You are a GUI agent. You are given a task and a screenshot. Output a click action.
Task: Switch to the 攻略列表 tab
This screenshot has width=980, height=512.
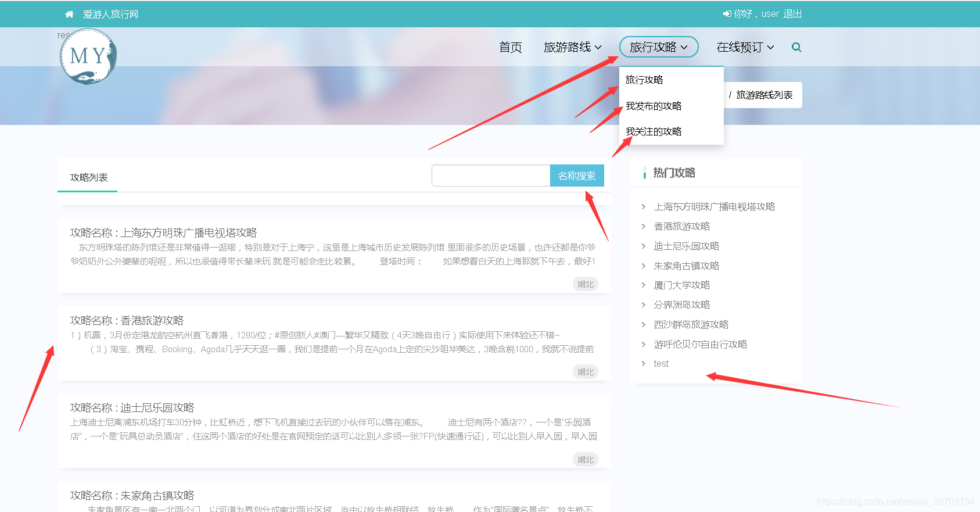click(x=88, y=177)
